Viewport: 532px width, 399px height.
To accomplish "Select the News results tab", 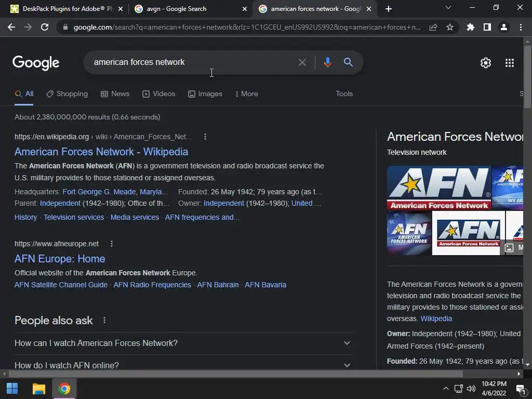I will pos(115,94).
